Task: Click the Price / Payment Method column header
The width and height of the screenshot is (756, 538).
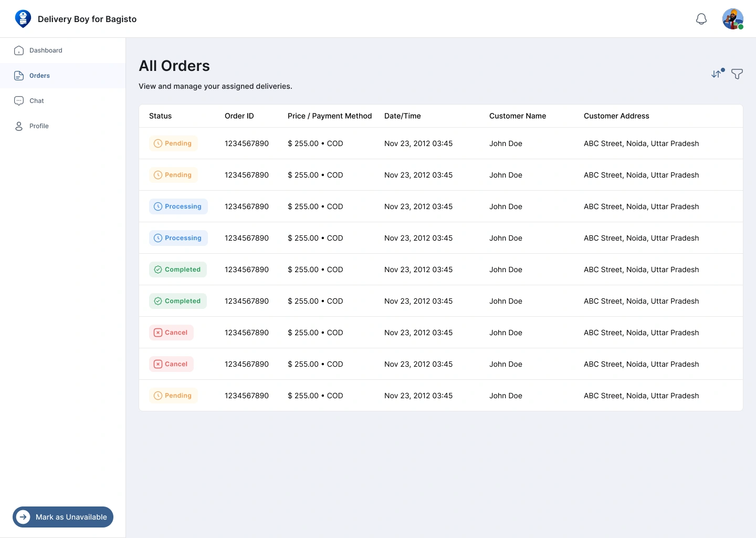Action: tap(330, 116)
